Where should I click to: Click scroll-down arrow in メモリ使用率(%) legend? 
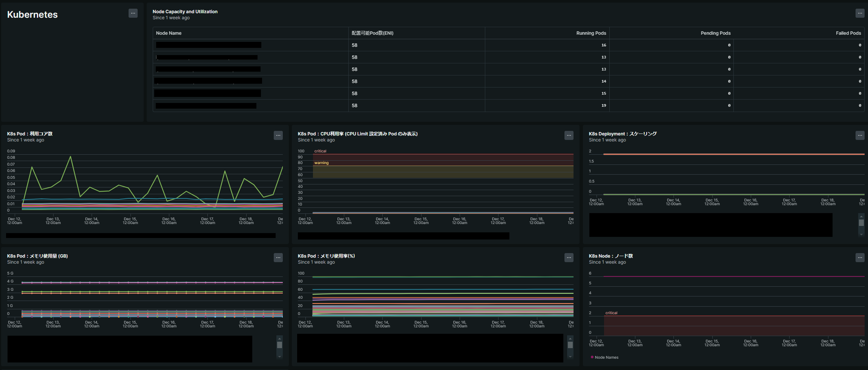pyautogui.click(x=570, y=356)
